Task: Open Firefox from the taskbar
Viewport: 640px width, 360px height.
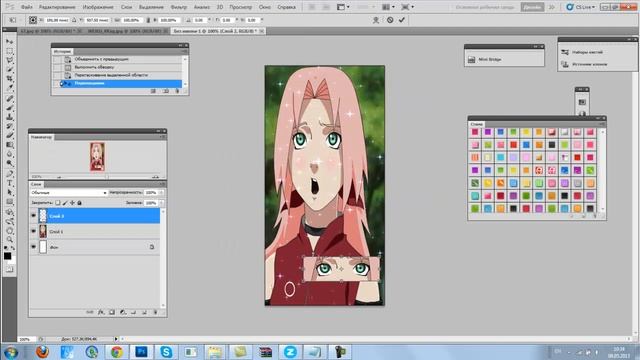Action: tap(42, 351)
